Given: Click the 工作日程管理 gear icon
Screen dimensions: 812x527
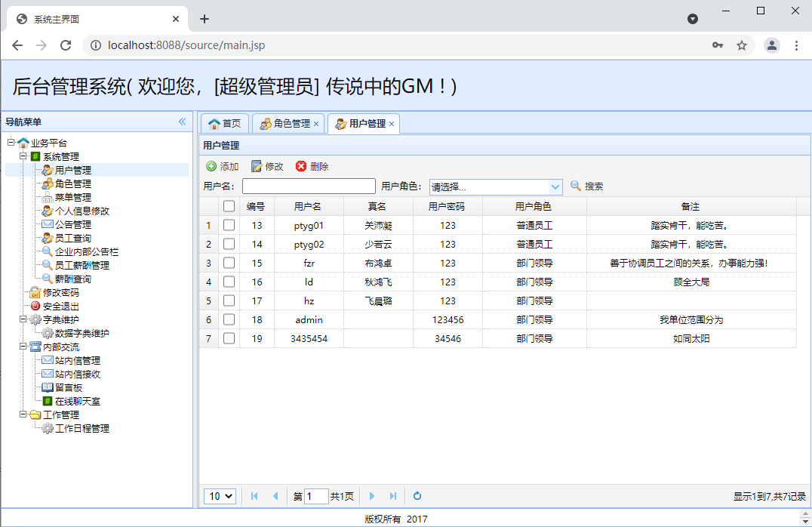Looking at the screenshot, I should [48, 428].
